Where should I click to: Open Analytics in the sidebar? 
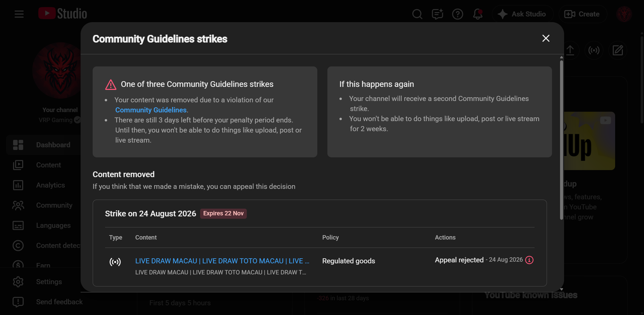pos(44,185)
